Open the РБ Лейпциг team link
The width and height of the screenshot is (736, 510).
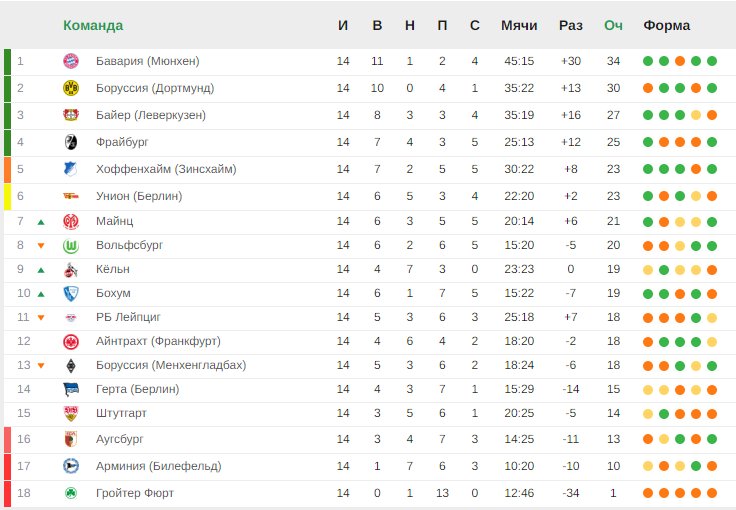point(128,317)
